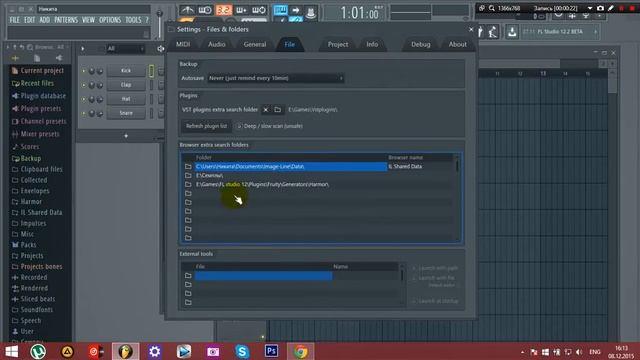Open Google Chrome from the taskbar

click(301, 351)
